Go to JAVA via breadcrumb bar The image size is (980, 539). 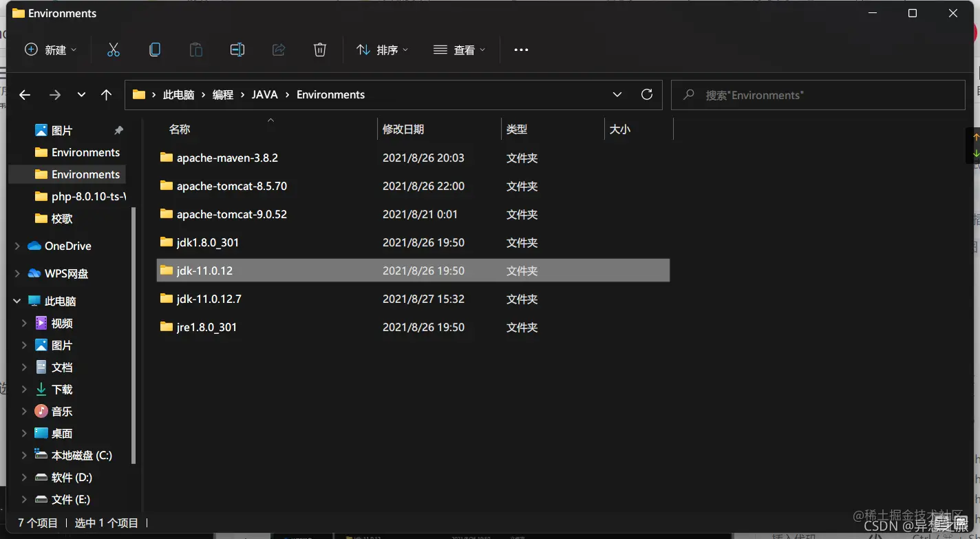coord(264,94)
